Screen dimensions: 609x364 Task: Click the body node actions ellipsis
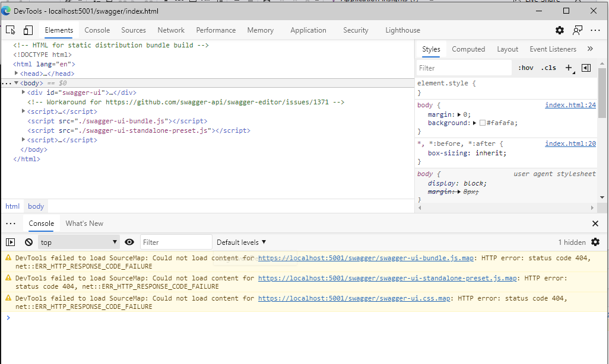[x=6, y=83]
